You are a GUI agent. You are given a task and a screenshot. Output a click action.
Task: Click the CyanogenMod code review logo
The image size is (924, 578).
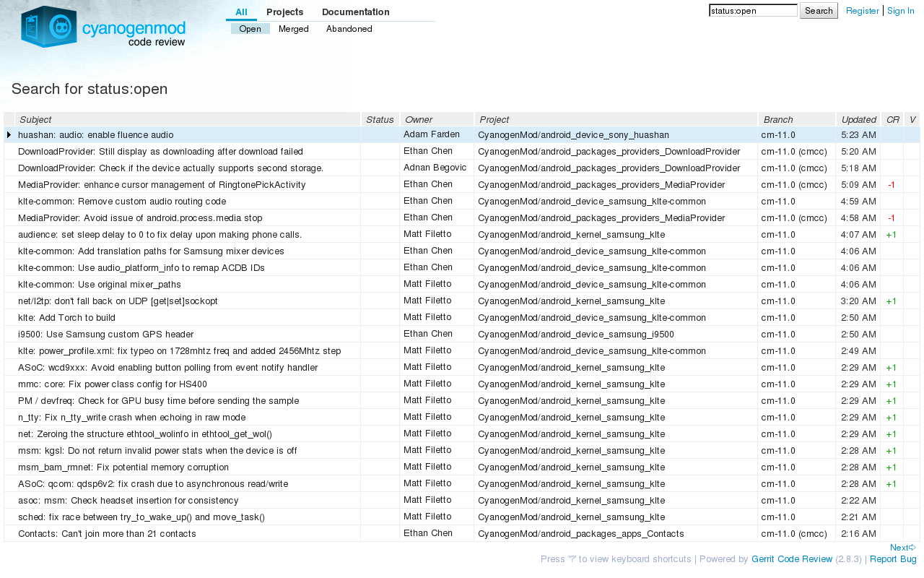(x=103, y=27)
